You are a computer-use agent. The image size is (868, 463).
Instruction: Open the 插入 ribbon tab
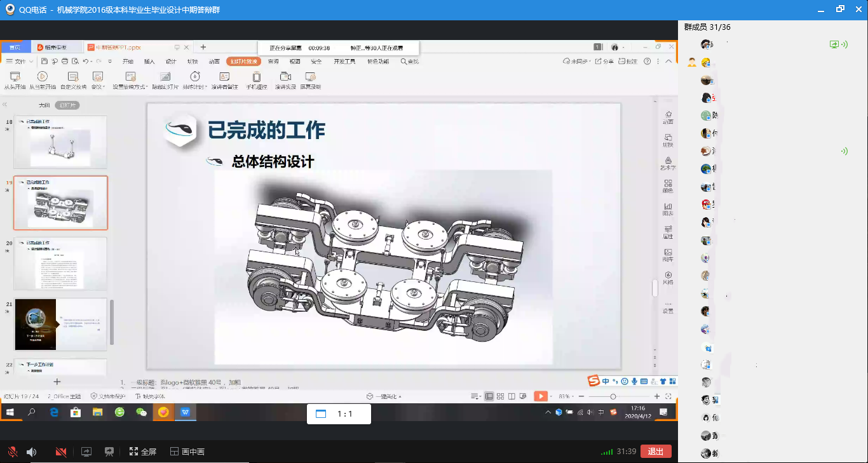click(149, 62)
